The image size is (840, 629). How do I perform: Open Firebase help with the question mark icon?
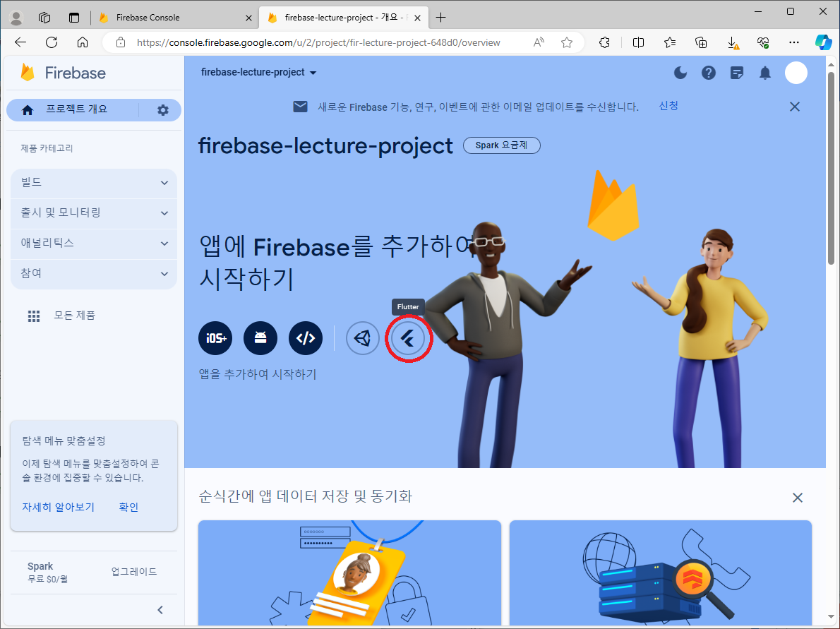pos(708,73)
